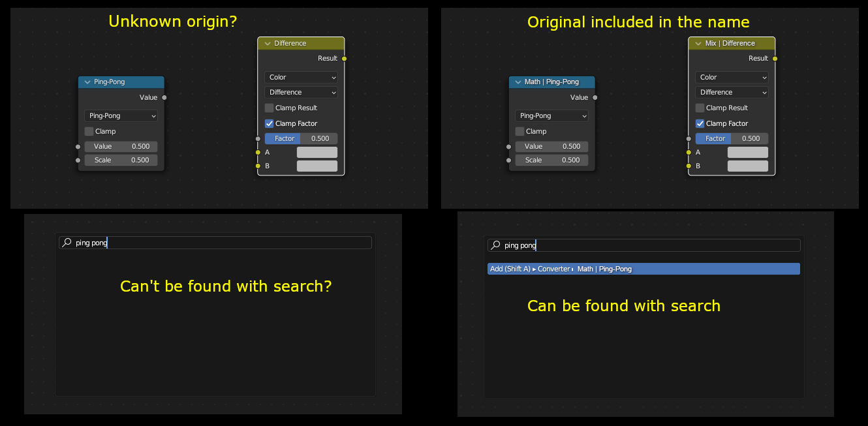Collapse the node titled just Difference
This screenshot has width=868, height=426.
(x=267, y=44)
